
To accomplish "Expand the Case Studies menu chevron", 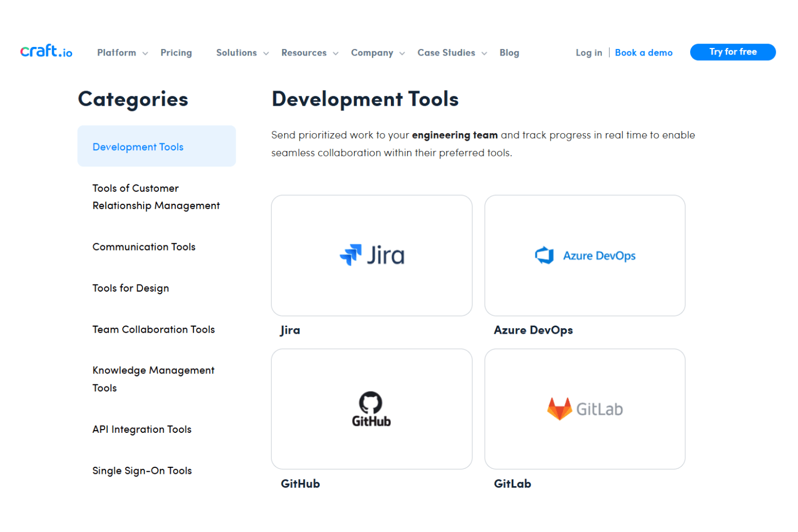I will pos(484,53).
